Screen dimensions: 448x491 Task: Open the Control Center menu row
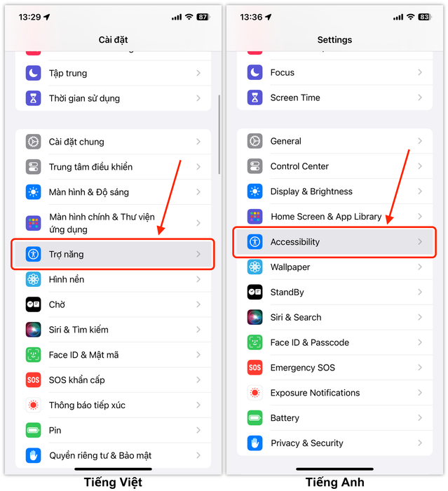click(x=334, y=166)
